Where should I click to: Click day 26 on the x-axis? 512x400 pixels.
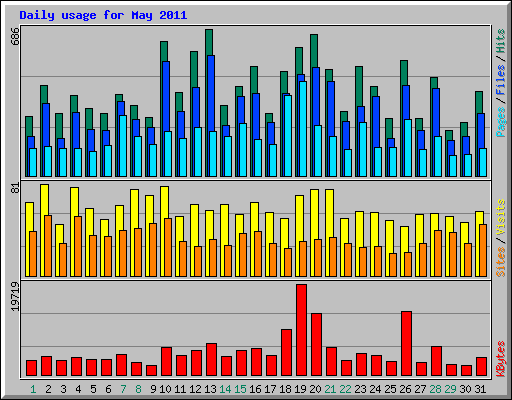click(x=405, y=389)
